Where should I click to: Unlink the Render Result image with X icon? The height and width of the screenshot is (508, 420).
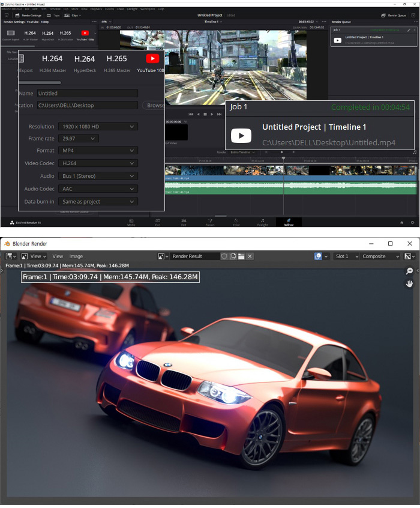click(x=250, y=256)
